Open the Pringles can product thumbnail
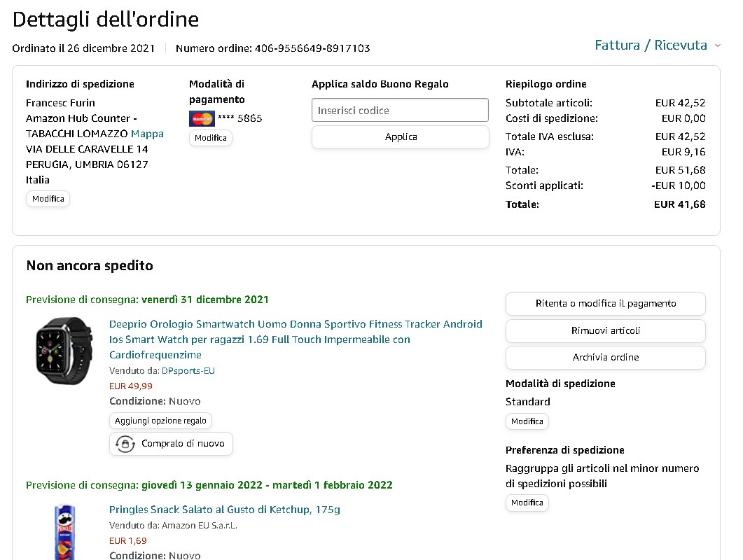 tap(65, 532)
